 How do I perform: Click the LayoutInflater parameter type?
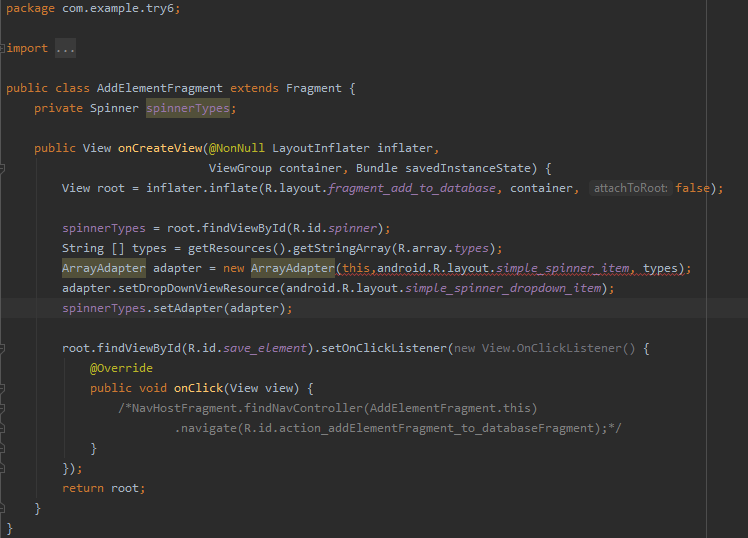[x=321, y=148]
